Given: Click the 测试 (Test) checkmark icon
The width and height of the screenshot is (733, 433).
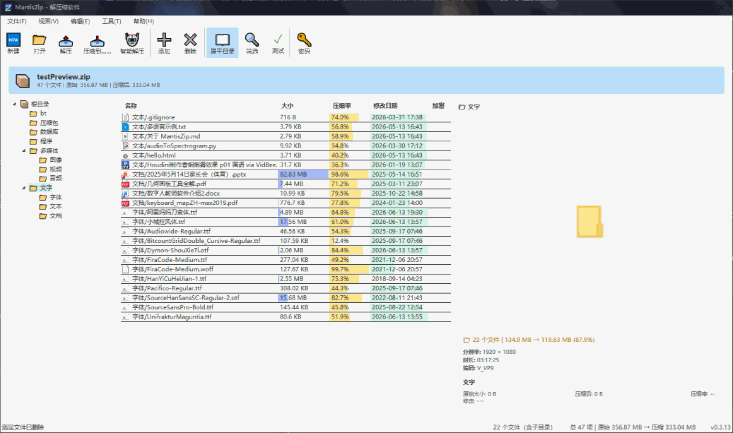Looking at the screenshot, I should tap(278, 40).
